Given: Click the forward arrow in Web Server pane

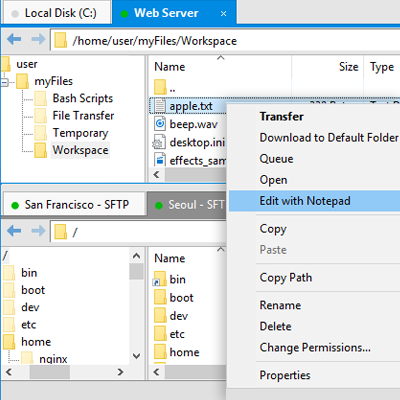Looking at the screenshot, I should [38, 39].
